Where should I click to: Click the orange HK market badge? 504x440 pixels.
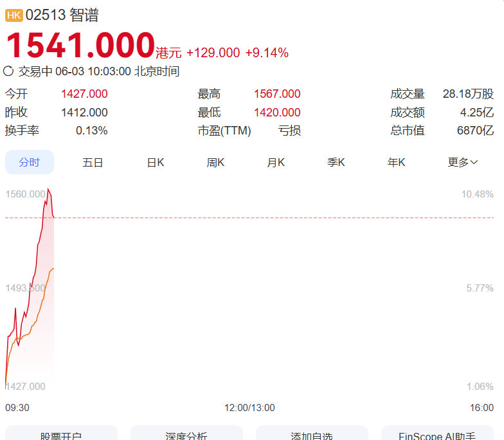[14, 15]
